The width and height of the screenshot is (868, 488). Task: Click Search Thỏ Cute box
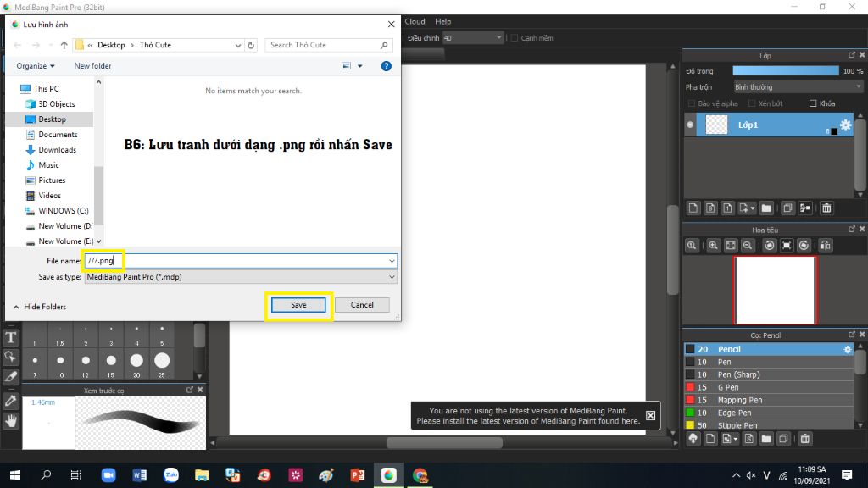(x=328, y=46)
